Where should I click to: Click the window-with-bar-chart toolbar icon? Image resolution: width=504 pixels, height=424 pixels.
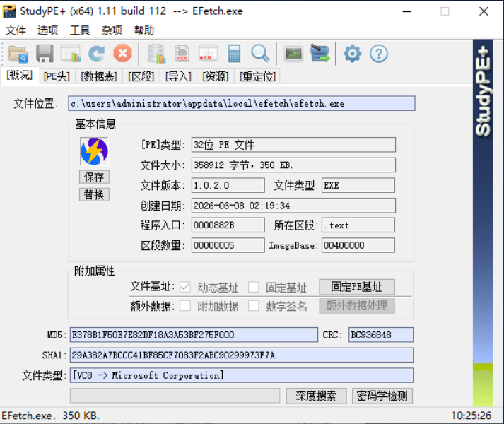71,54
